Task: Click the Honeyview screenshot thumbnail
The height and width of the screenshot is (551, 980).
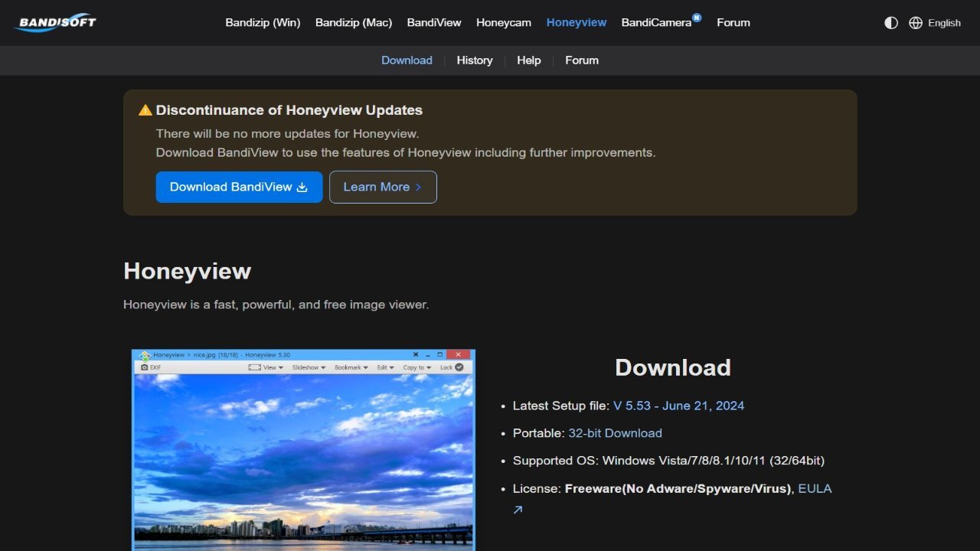Action: (303, 450)
